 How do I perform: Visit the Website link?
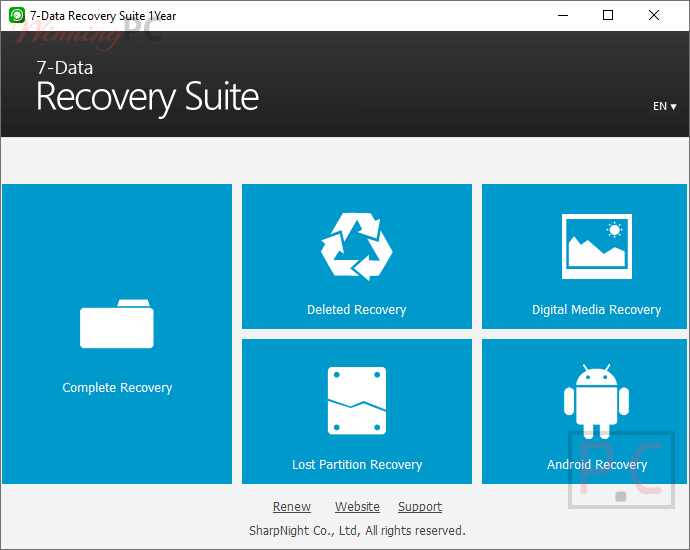(x=357, y=506)
